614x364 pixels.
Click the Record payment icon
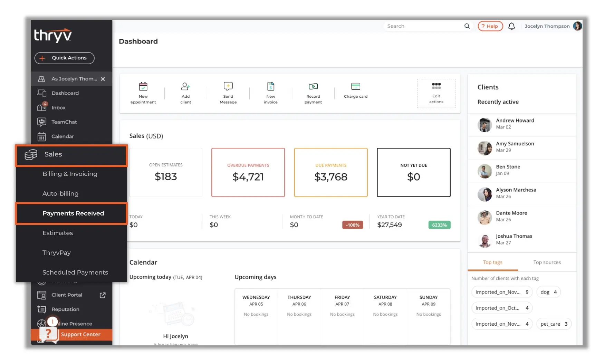[x=313, y=86]
